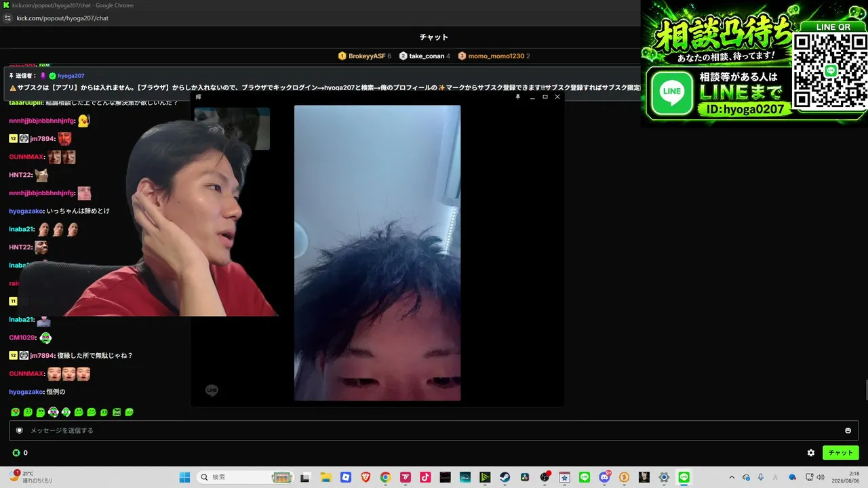Click message text 復縁した所で無駄じゃね？
Screen dimensions: 868x488
95,355
